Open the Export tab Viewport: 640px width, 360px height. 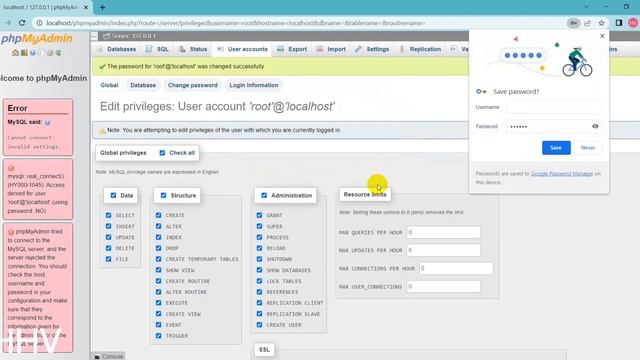292,49
